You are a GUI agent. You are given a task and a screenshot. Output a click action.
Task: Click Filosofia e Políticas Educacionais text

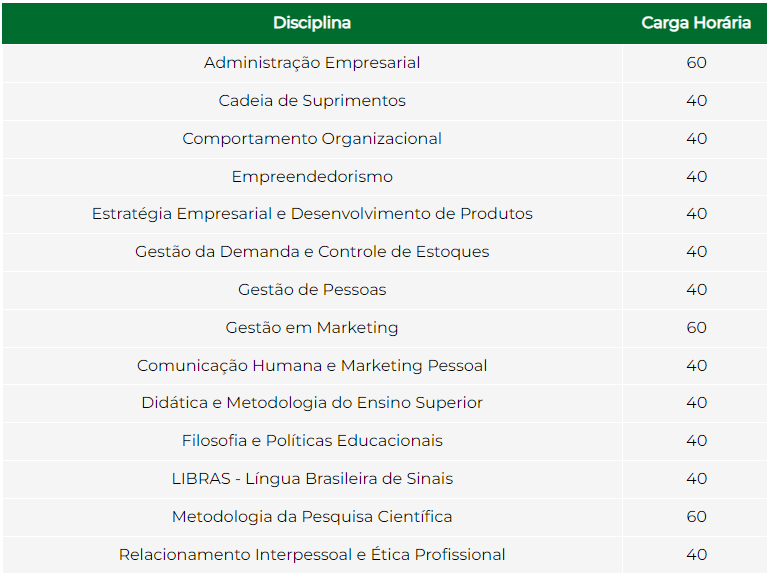[312, 441]
